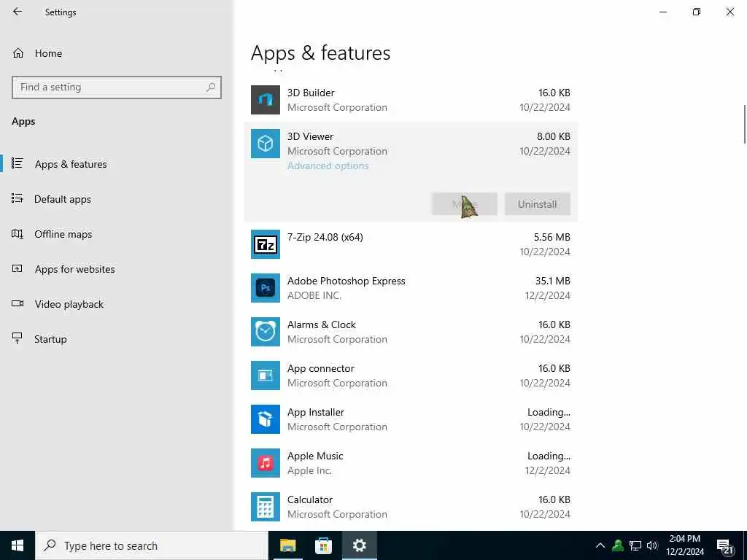Click the Apps for websites icon
Viewport: 747px width, 560px height.
point(18,269)
